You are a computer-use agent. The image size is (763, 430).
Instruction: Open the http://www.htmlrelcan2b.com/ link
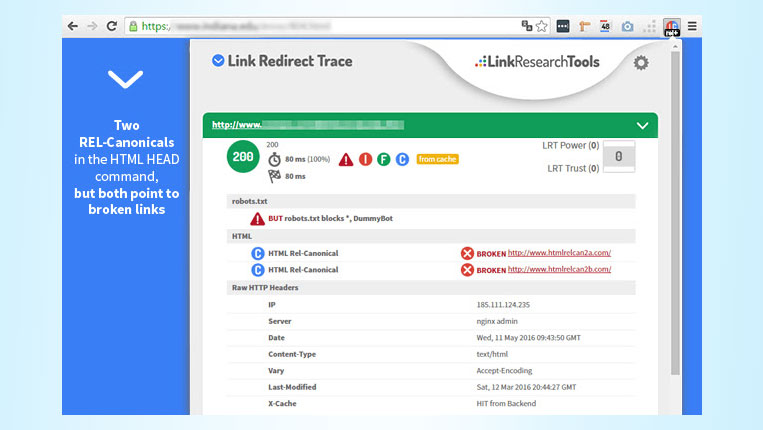pos(559,269)
